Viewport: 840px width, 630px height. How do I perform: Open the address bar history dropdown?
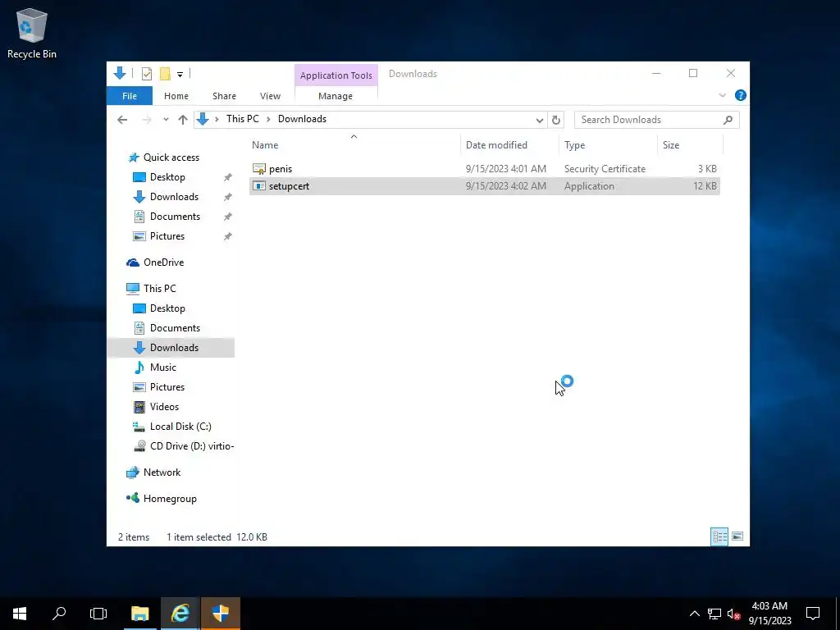tap(540, 120)
